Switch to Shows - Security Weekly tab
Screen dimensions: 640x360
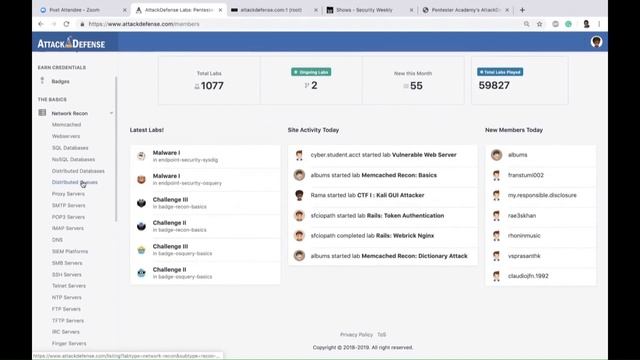(369, 10)
